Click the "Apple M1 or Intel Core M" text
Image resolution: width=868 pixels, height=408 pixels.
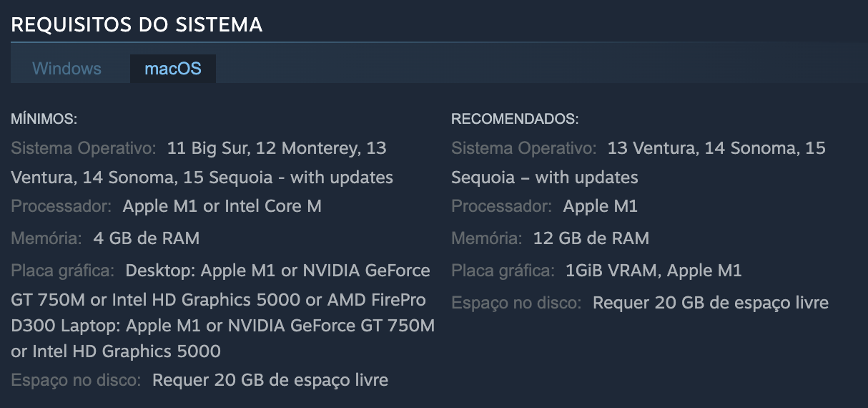pos(222,206)
